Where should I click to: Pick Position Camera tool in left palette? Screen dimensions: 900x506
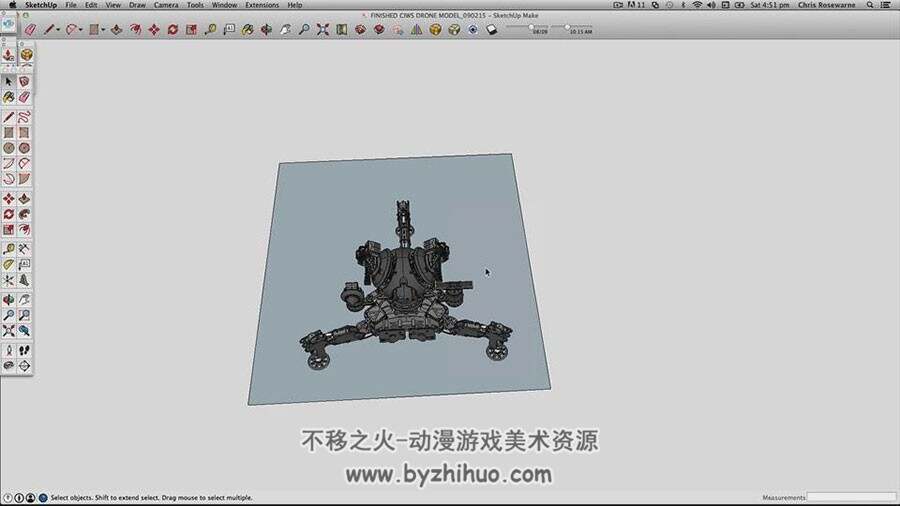pyautogui.click(x=9, y=351)
